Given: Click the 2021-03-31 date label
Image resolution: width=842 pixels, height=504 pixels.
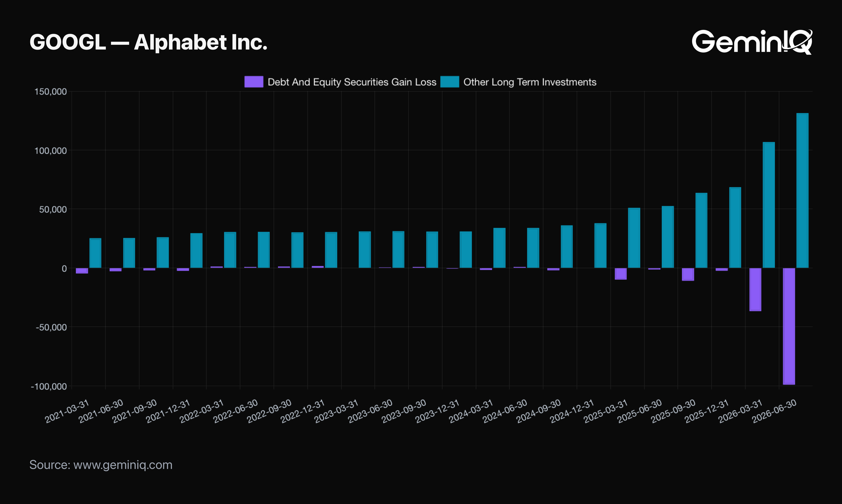Looking at the screenshot, I should [x=67, y=411].
